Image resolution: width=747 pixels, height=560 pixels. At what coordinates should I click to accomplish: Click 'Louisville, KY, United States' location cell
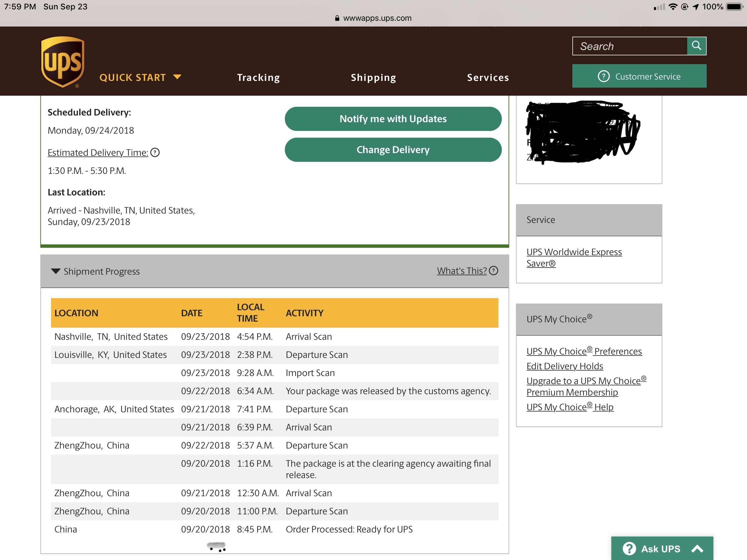[x=111, y=355]
